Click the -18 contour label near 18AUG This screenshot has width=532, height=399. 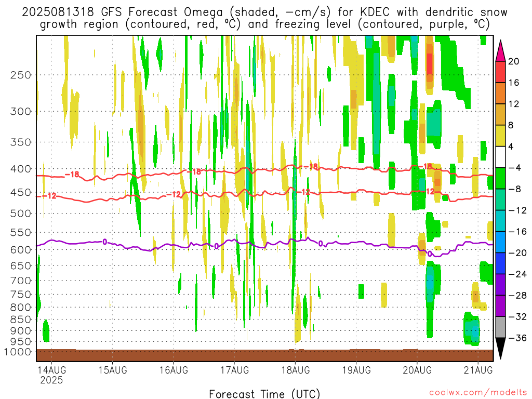click(x=311, y=167)
